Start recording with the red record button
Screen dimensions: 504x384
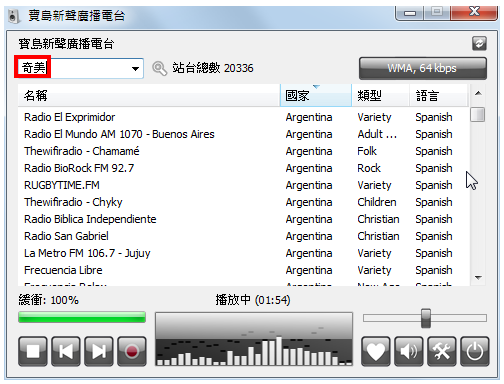(132, 351)
